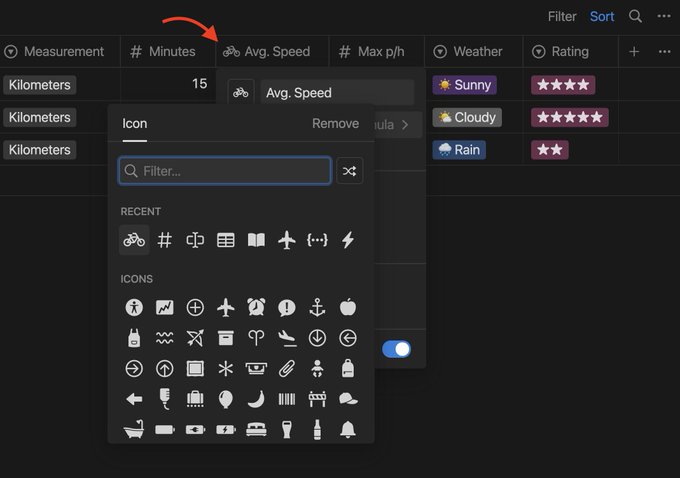Add a new property column
Image resolution: width=680 pixels, height=478 pixels.
[634, 52]
